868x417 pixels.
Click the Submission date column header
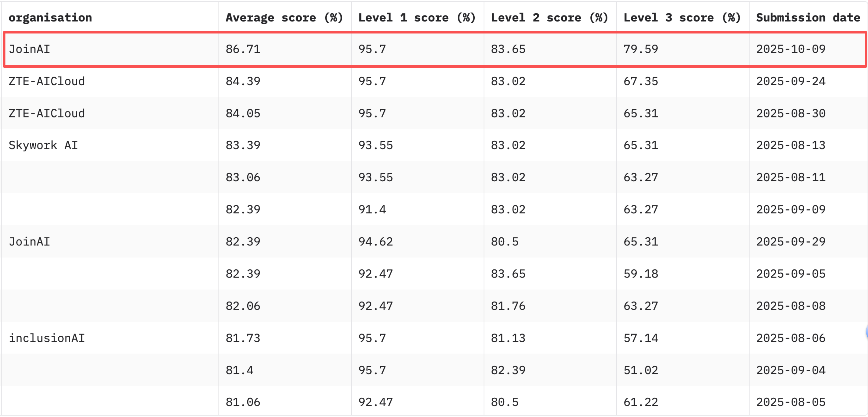tap(808, 17)
